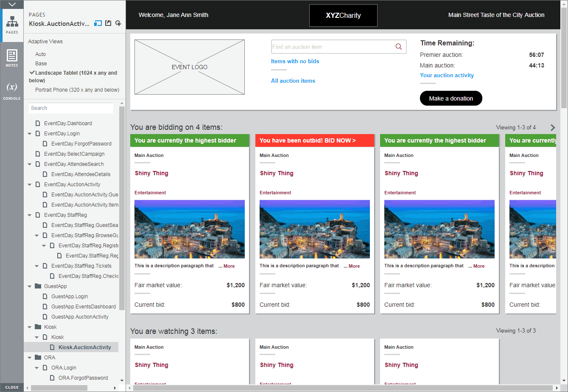Click the search magnifier icon
The image size is (568, 392).
[x=398, y=47]
